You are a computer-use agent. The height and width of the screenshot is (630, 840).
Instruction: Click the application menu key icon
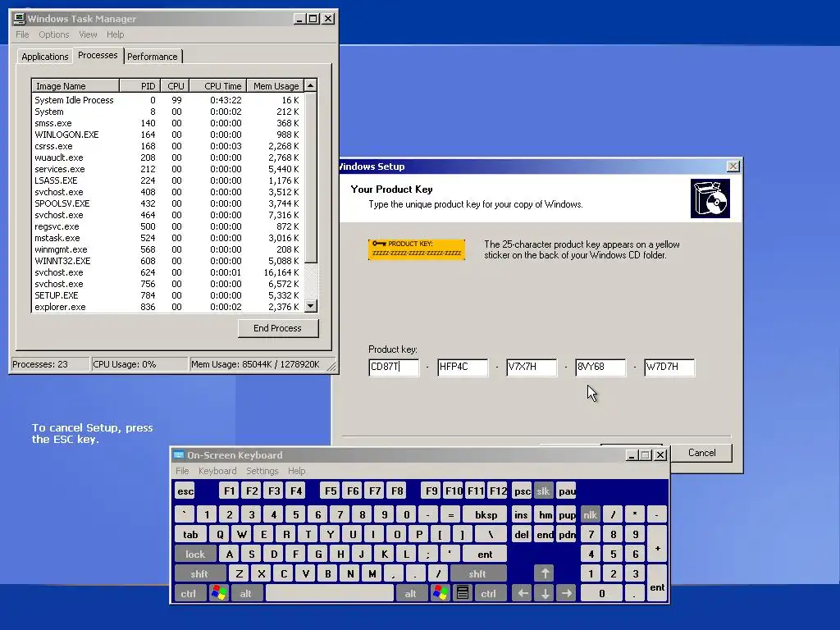coord(463,593)
